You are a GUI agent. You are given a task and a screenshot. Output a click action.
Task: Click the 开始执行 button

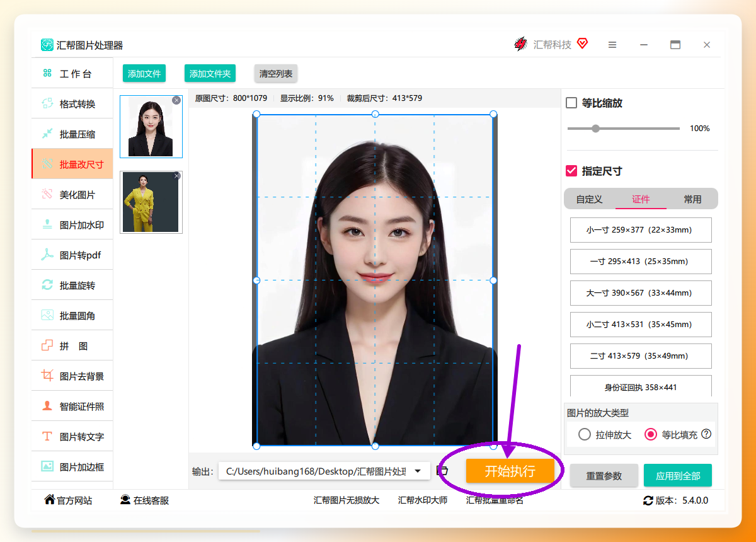pos(510,471)
